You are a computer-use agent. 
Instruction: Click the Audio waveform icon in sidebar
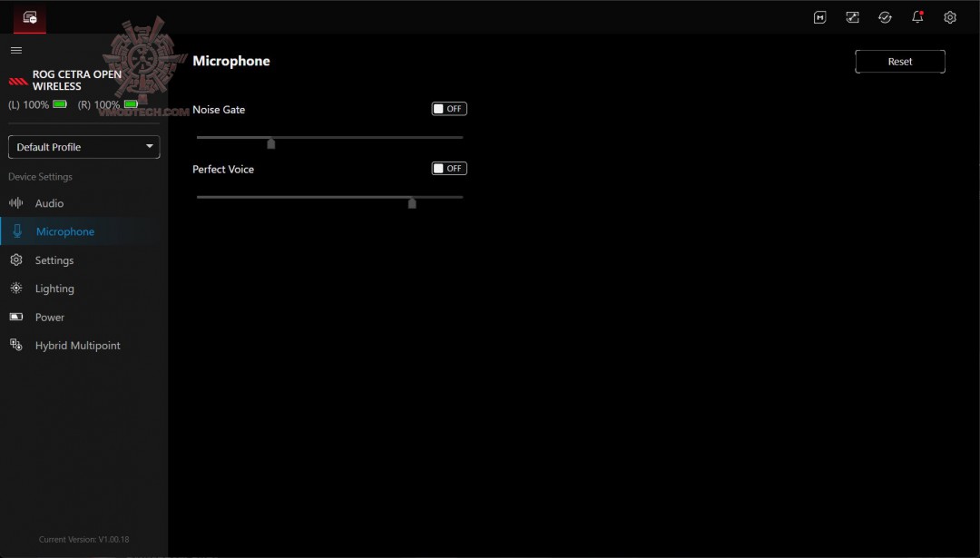click(x=16, y=202)
